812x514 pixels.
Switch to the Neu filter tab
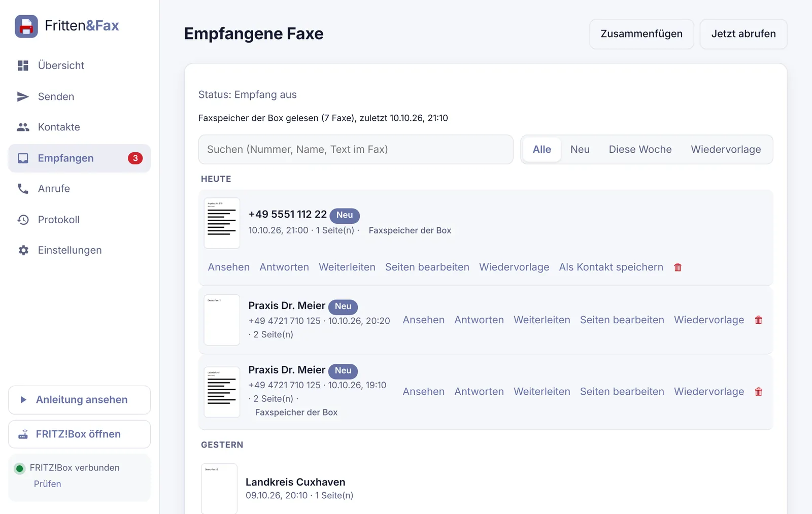pyautogui.click(x=580, y=150)
